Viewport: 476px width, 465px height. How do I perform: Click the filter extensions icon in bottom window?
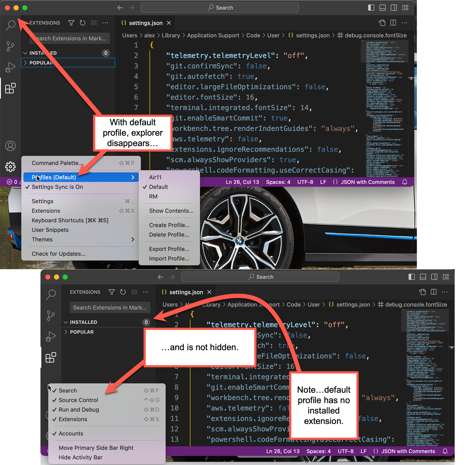pos(112,292)
